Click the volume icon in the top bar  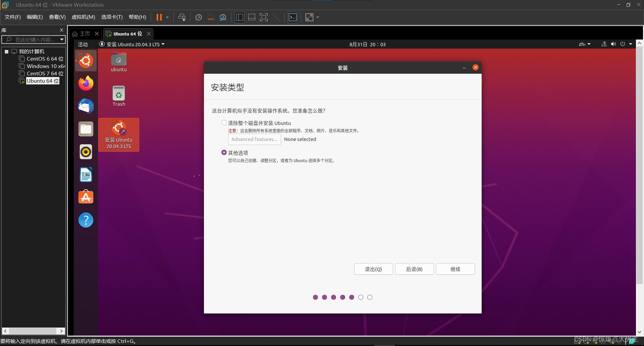pyautogui.click(x=613, y=44)
